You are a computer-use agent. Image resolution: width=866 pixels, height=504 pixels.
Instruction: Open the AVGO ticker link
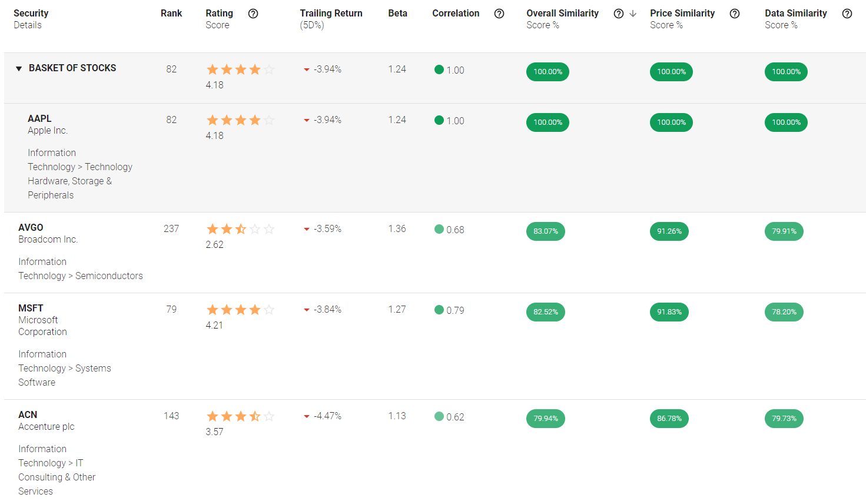tap(31, 227)
